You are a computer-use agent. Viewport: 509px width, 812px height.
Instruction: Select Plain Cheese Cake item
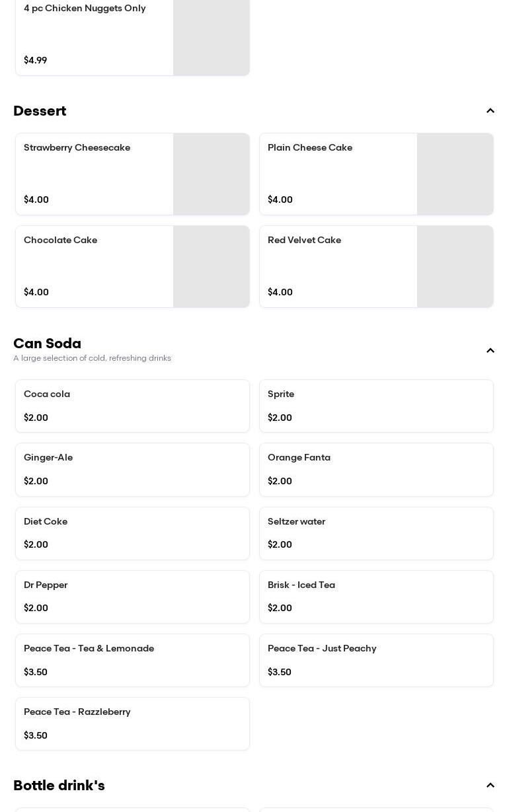point(338,173)
